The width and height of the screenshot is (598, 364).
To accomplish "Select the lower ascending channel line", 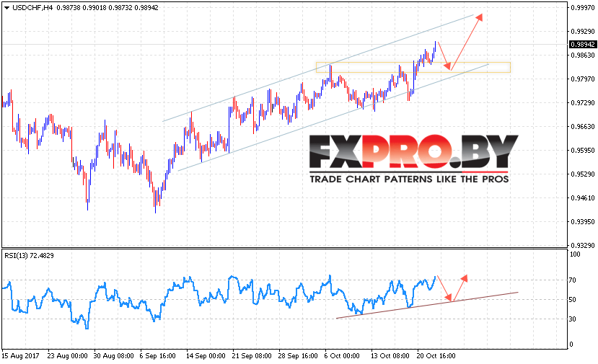I will pyautogui.click(x=334, y=117).
